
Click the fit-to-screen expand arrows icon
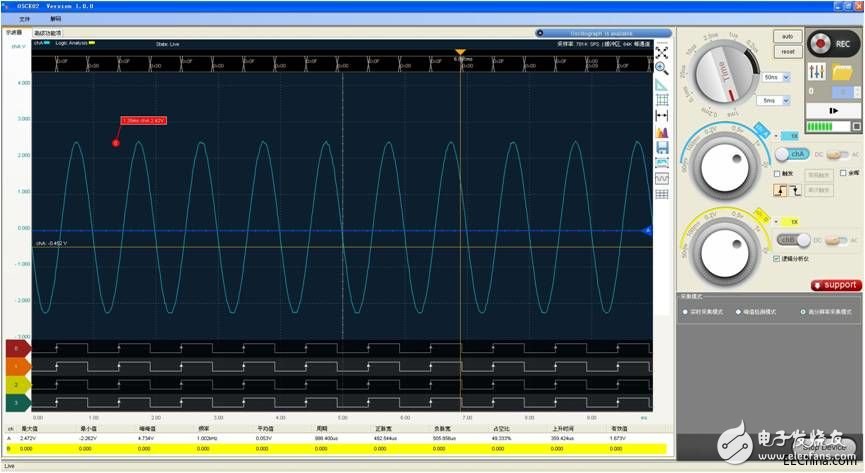click(x=661, y=52)
